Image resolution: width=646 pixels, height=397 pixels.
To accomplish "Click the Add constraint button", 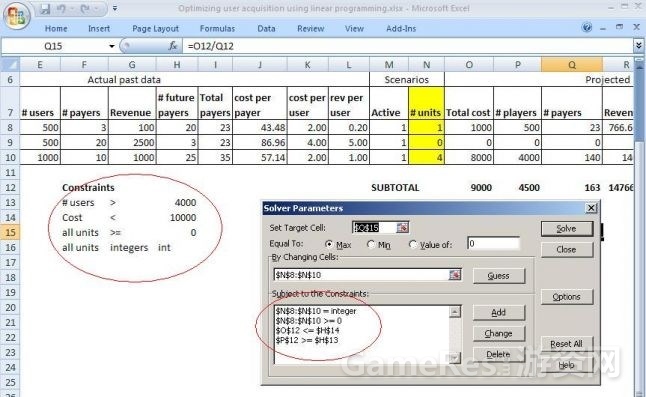I will point(499,313).
